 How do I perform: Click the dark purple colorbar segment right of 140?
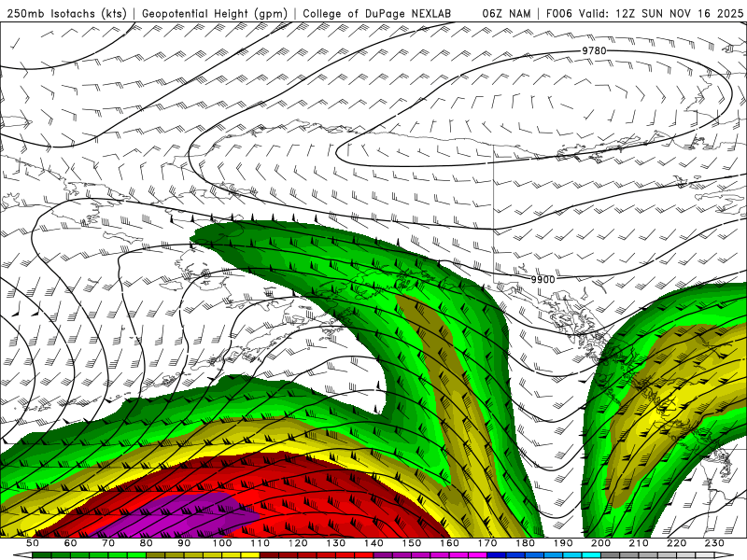pos(383,555)
